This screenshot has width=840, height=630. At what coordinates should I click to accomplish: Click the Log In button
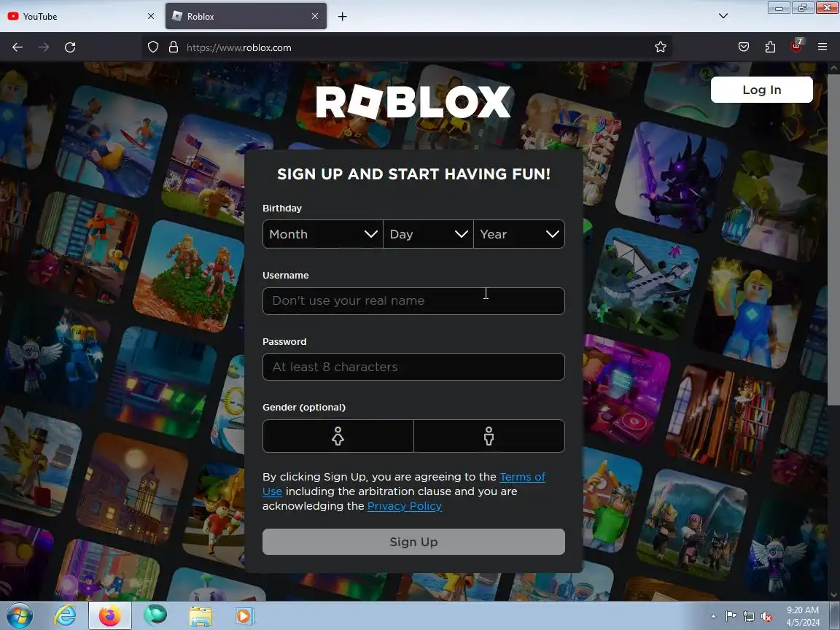click(762, 90)
